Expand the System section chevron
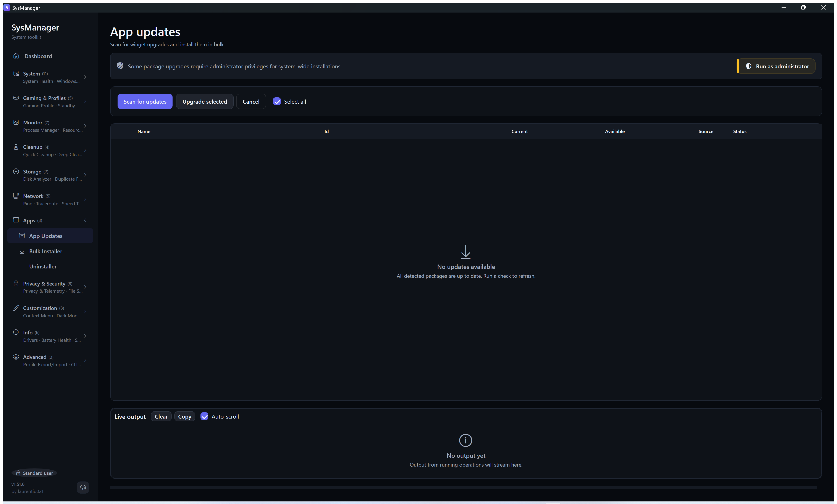Viewport: 837px width, 504px height. (85, 77)
